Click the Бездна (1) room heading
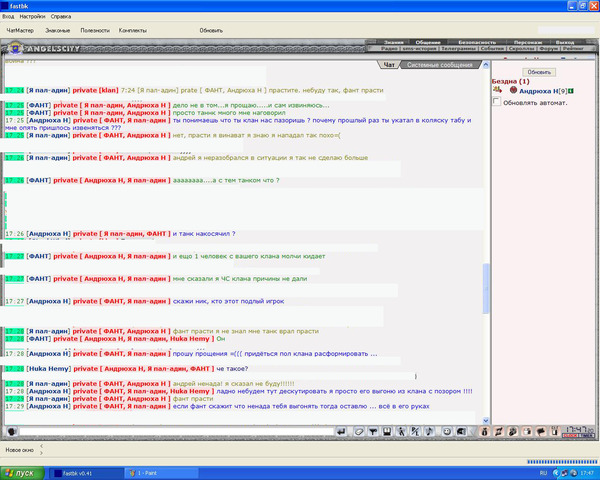600x480 pixels. pos(510,81)
